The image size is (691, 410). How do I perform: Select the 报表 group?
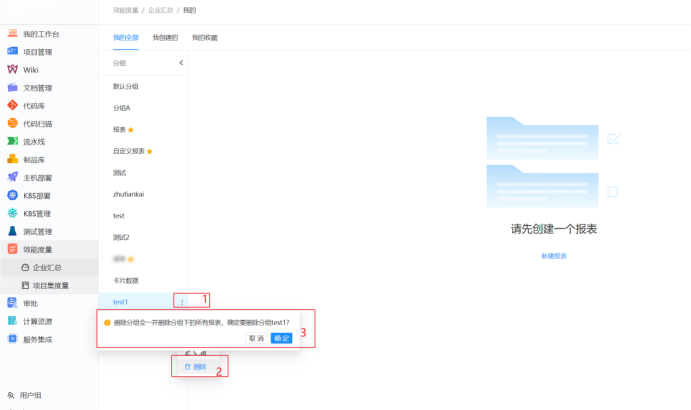tap(119, 130)
